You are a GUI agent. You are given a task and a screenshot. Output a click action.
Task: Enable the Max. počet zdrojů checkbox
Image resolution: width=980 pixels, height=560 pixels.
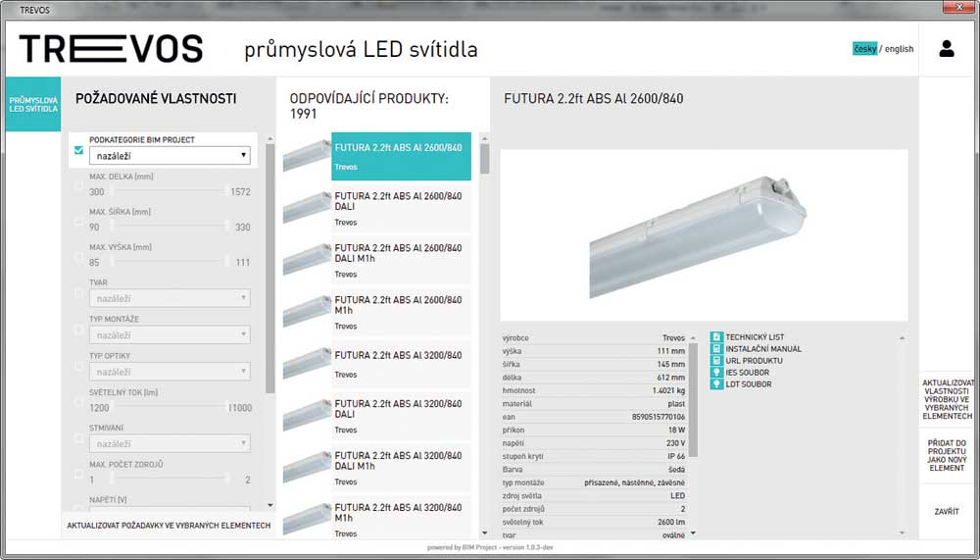[78, 474]
